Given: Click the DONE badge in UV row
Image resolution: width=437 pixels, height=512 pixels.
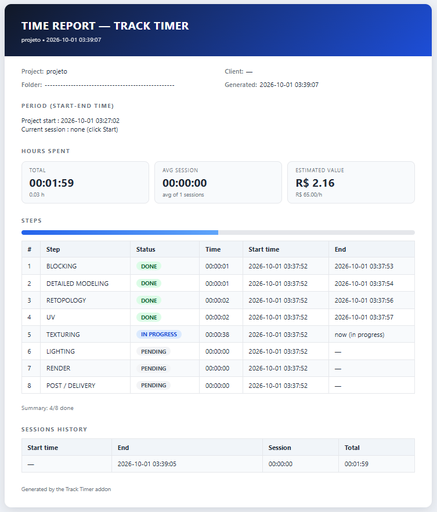Looking at the screenshot, I should pyautogui.click(x=149, y=317).
